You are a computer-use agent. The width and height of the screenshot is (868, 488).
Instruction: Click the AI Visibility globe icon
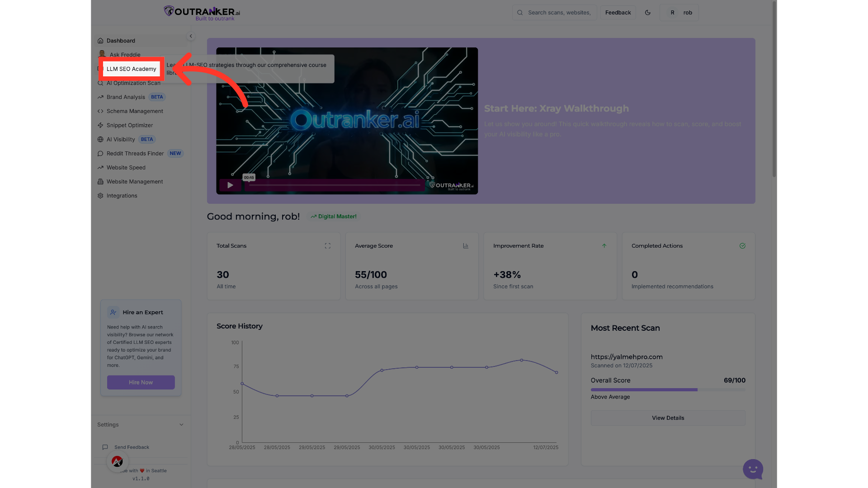(100, 140)
